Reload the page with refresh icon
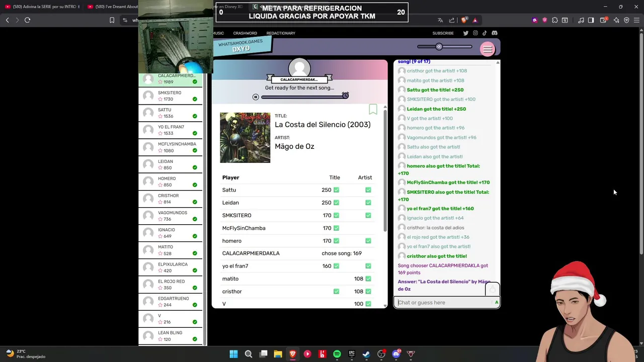The image size is (644, 362). pos(28,20)
